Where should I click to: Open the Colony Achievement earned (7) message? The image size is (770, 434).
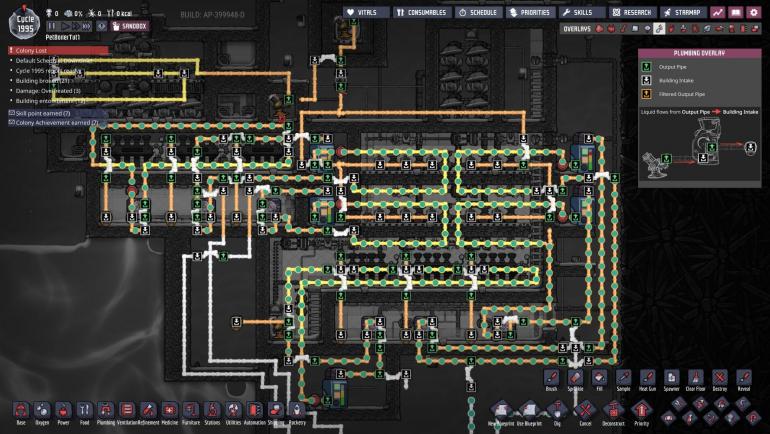click(56, 122)
